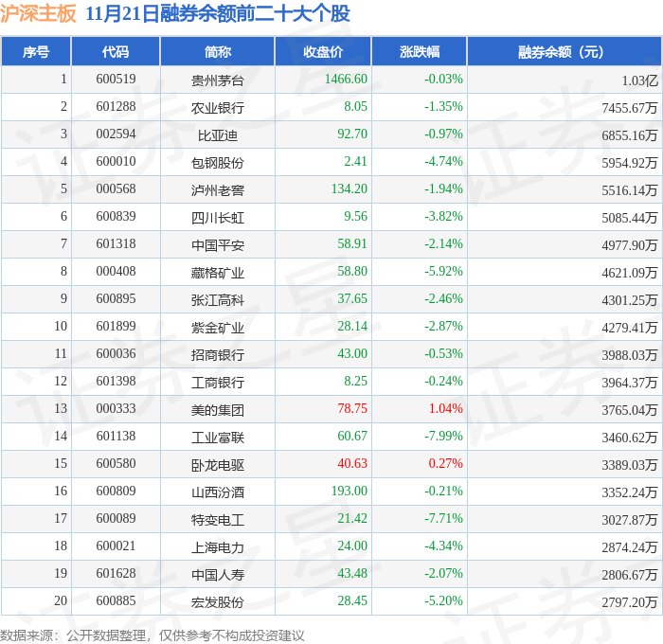
Task: Click stock name 上海电力
Action: click(217, 547)
